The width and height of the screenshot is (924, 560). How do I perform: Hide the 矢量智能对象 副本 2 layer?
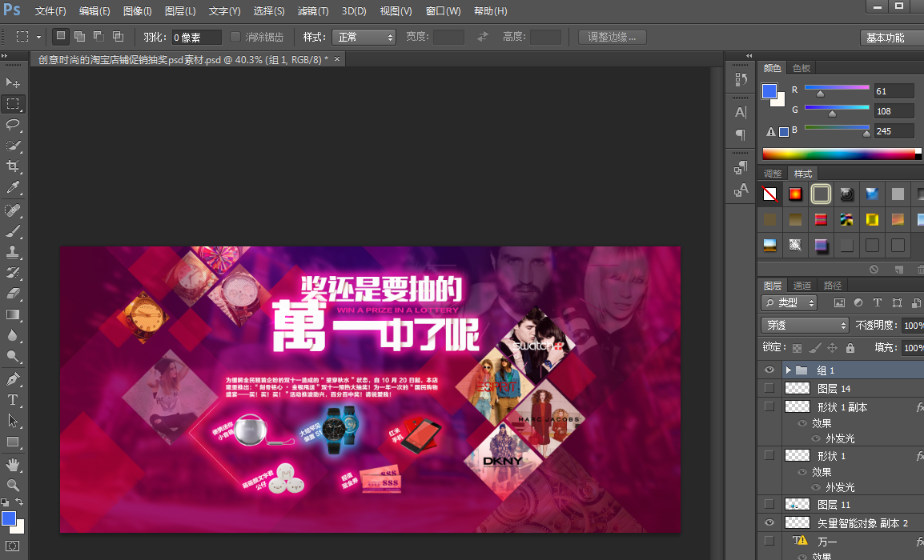pos(769,522)
